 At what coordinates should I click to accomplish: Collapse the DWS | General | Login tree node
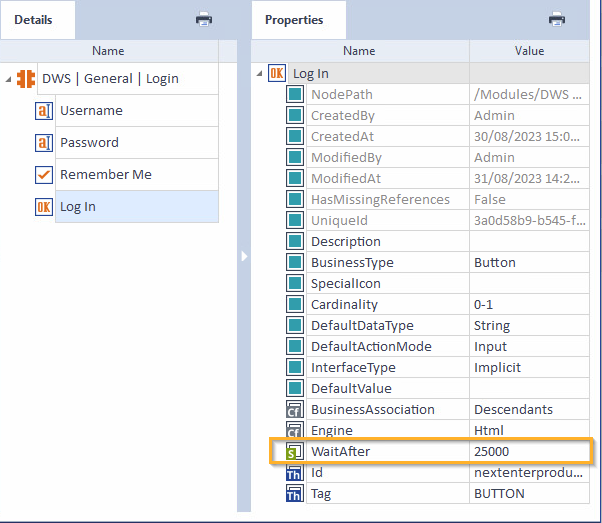point(9,79)
